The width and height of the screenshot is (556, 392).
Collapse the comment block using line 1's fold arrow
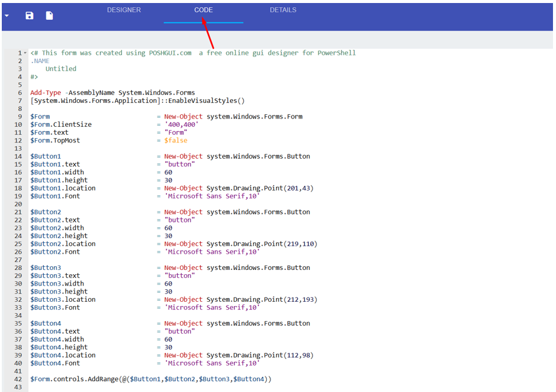click(x=24, y=53)
